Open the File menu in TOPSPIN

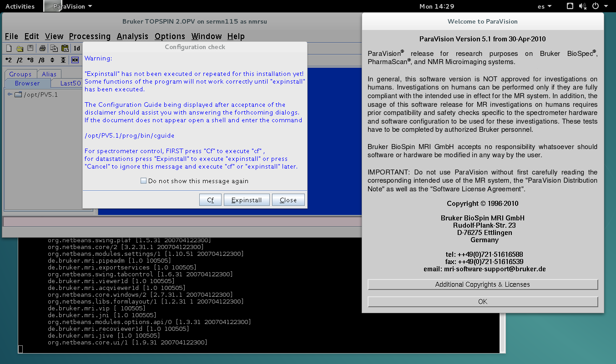[11, 36]
